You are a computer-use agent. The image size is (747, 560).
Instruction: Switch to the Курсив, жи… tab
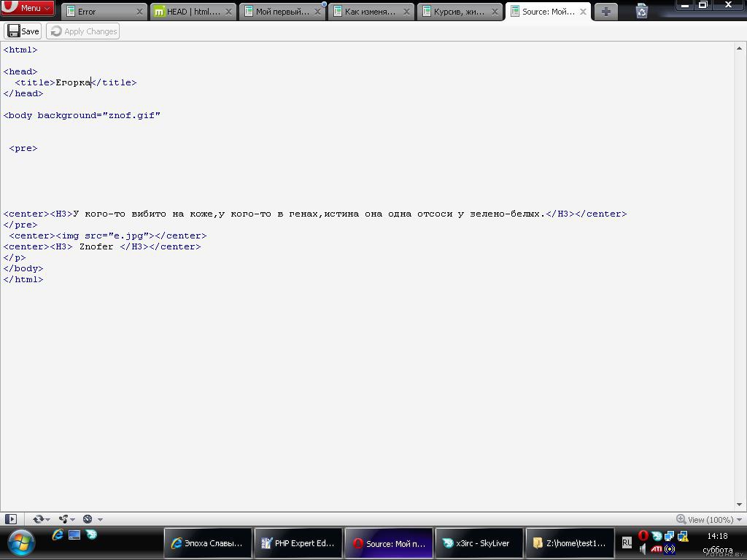coord(460,12)
